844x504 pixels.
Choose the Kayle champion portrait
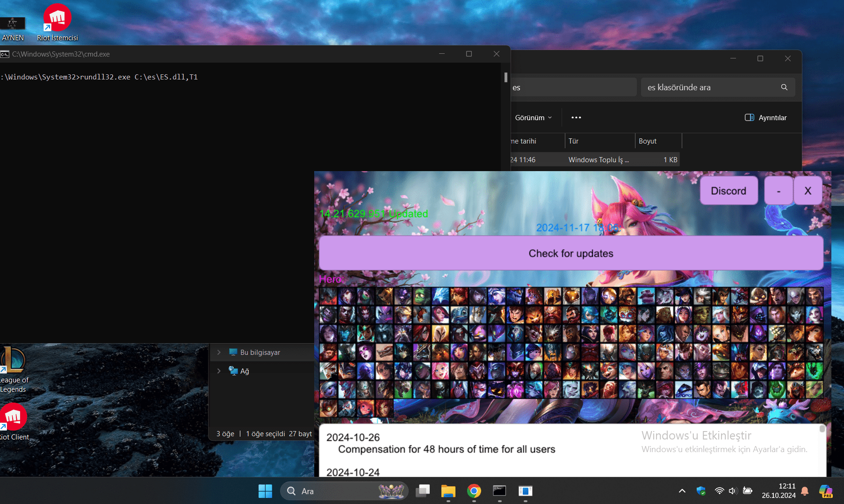click(440, 333)
